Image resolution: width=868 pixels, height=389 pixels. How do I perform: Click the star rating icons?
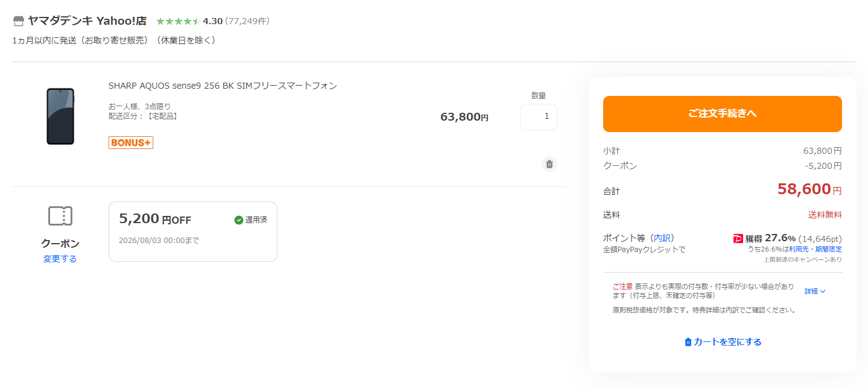(178, 21)
